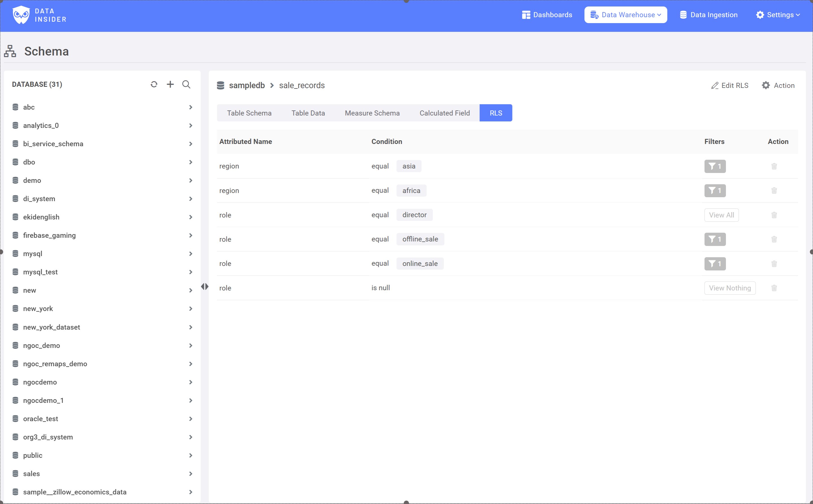Click the View Nothing button
This screenshot has height=504, width=813.
(x=730, y=288)
